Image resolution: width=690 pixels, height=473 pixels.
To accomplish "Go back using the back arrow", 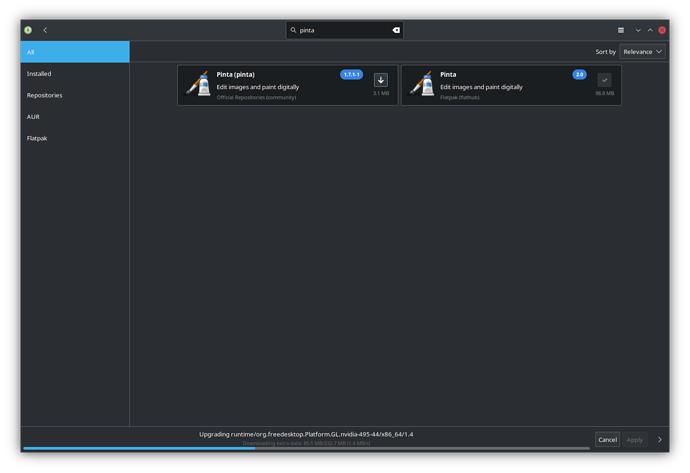I will point(45,30).
